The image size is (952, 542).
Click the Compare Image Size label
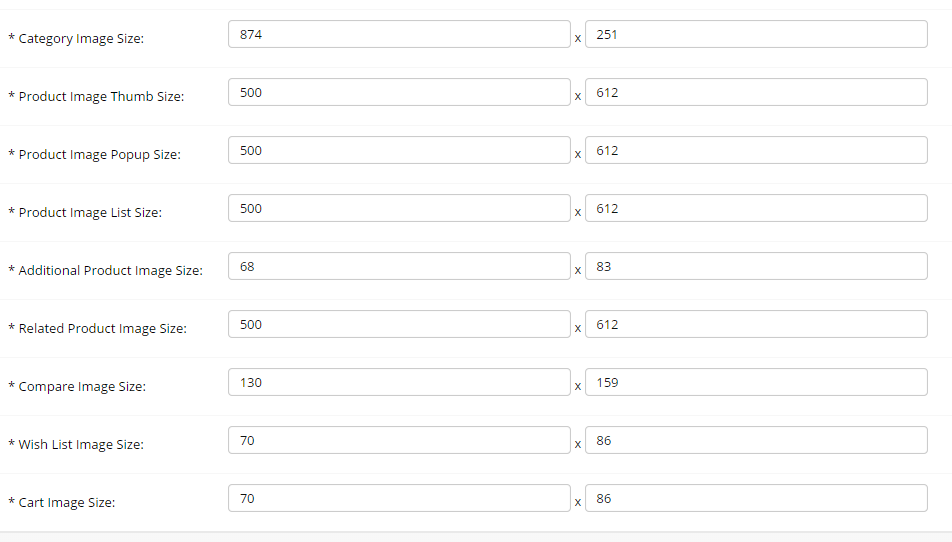pos(81,387)
